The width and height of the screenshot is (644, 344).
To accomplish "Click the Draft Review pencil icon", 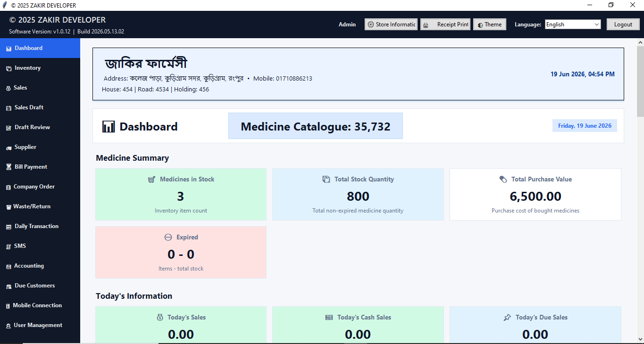I will 8,128.
